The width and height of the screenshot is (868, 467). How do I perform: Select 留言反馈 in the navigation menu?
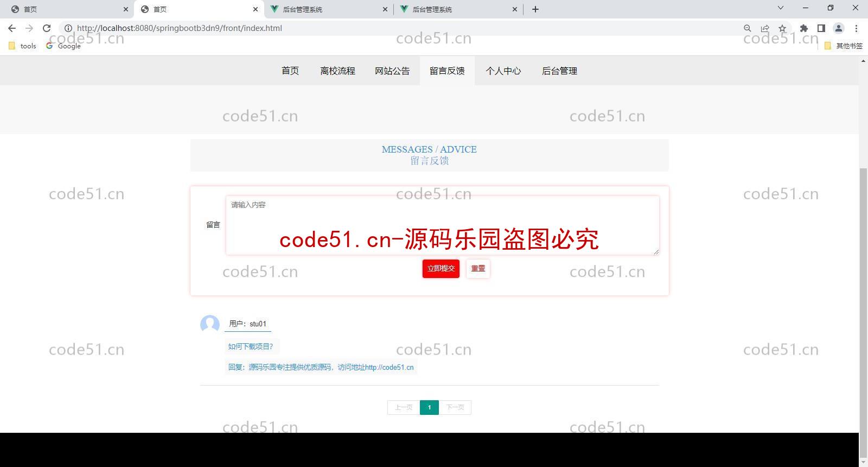[447, 71]
